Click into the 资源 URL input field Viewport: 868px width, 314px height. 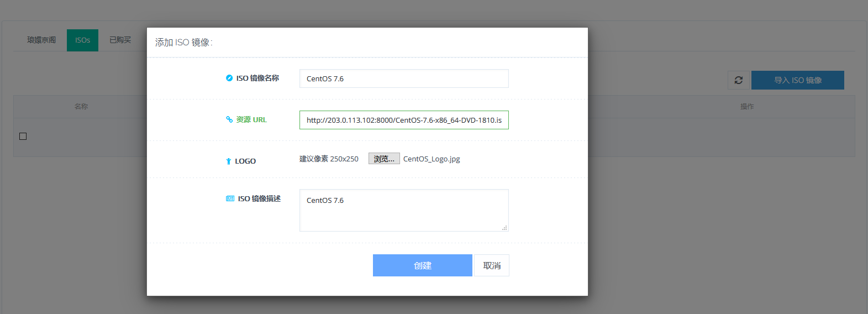click(403, 120)
